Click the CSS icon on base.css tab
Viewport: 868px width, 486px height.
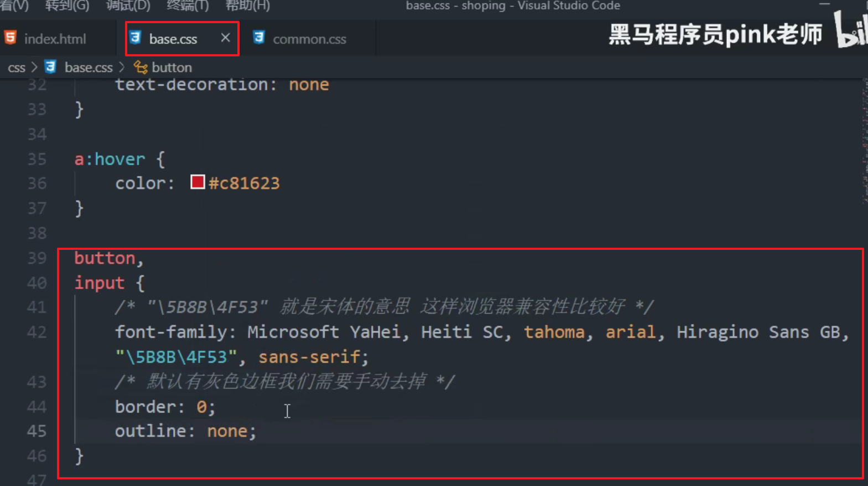click(135, 38)
